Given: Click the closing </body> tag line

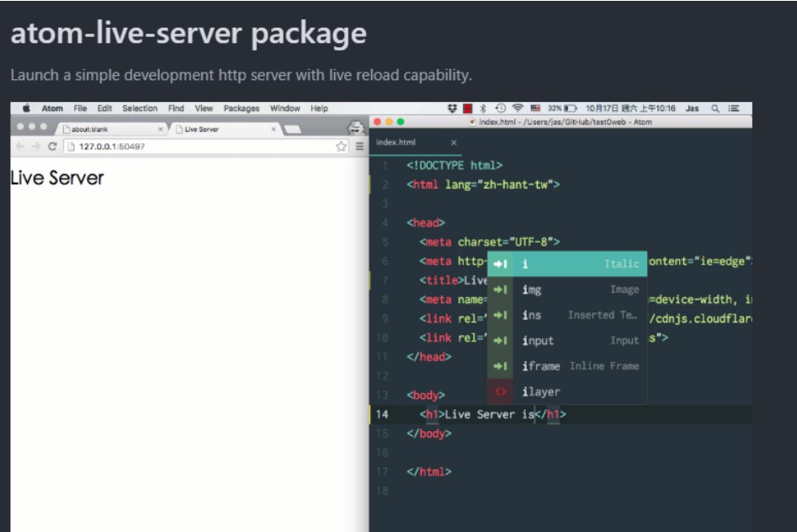Looking at the screenshot, I should [x=429, y=434].
